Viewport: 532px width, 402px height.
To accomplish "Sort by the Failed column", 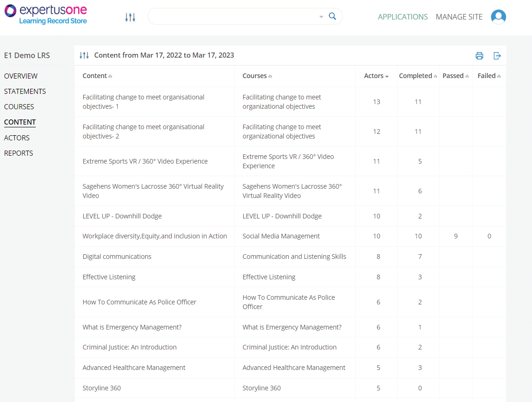I will pyautogui.click(x=489, y=76).
